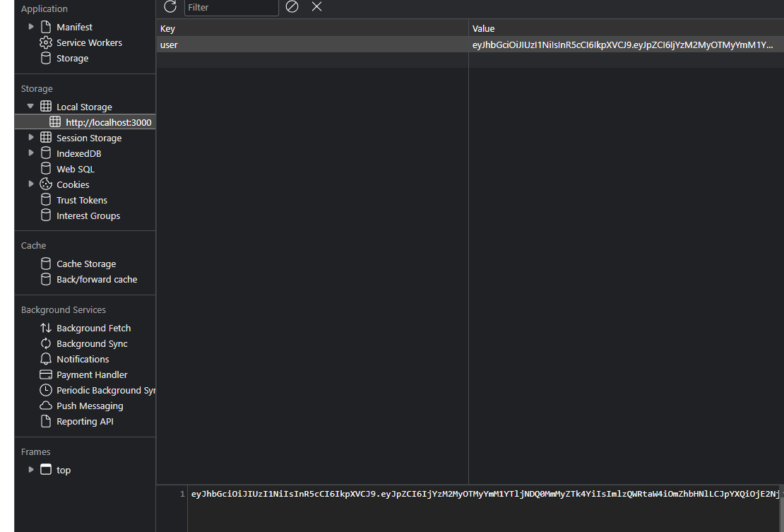Open the Interest Groups label
The height and width of the screenshot is (532, 784).
click(x=88, y=215)
